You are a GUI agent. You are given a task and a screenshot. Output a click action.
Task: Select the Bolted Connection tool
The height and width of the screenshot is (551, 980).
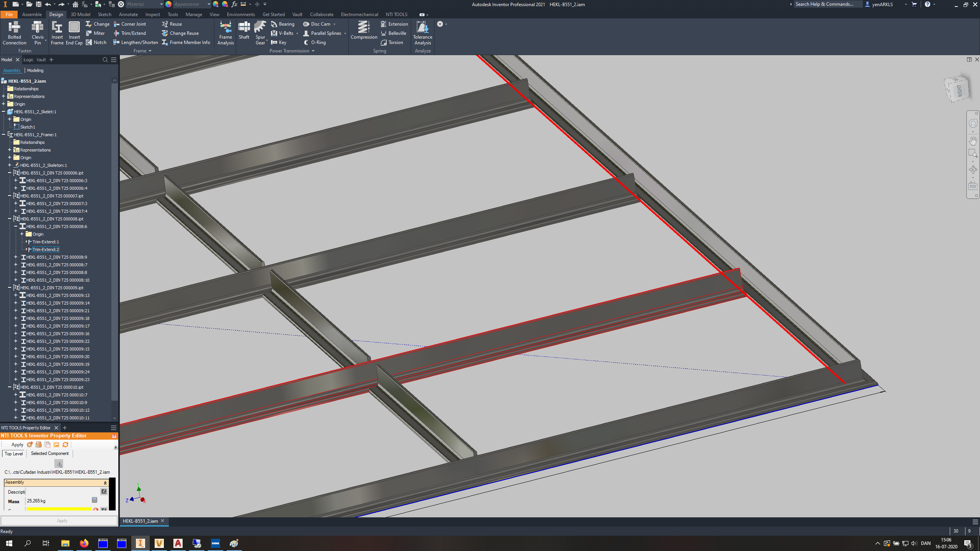click(15, 33)
